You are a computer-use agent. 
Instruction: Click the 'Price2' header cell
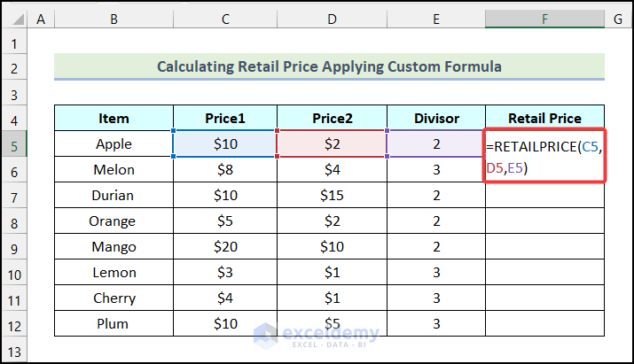[332, 118]
